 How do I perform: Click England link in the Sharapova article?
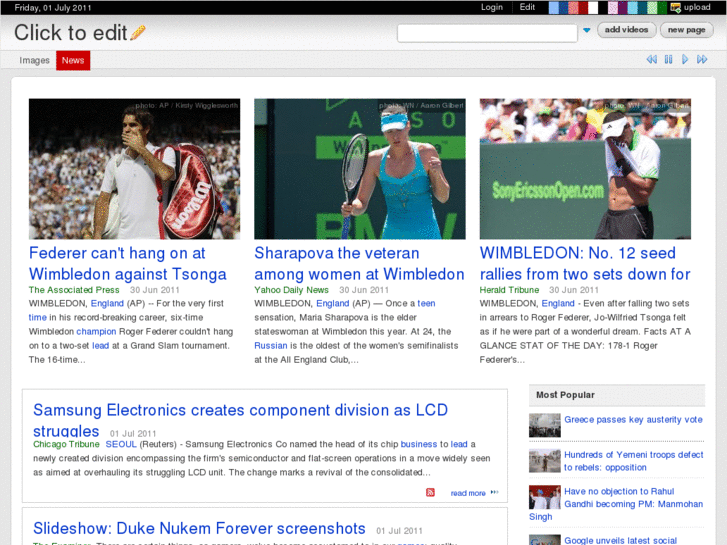[x=332, y=303]
